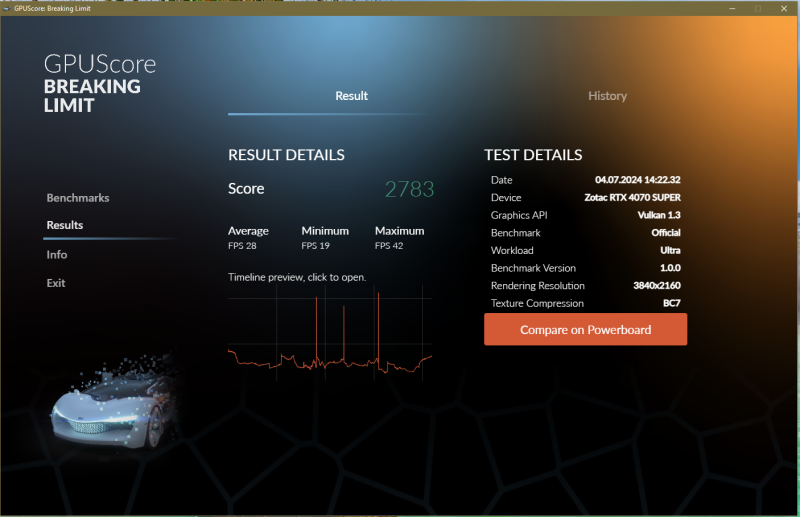Click the Score label
The image size is (800, 517).
pyautogui.click(x=246, y=189)
